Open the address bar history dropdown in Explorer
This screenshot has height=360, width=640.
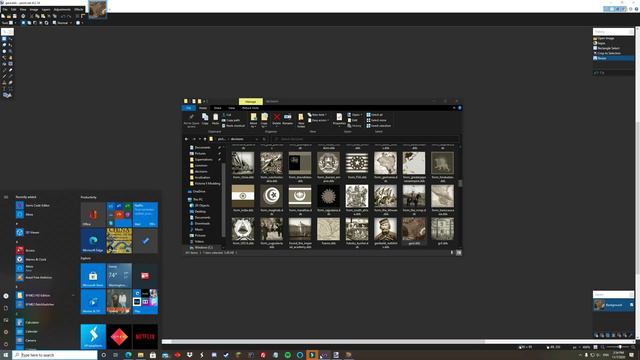tap(257, 139)
